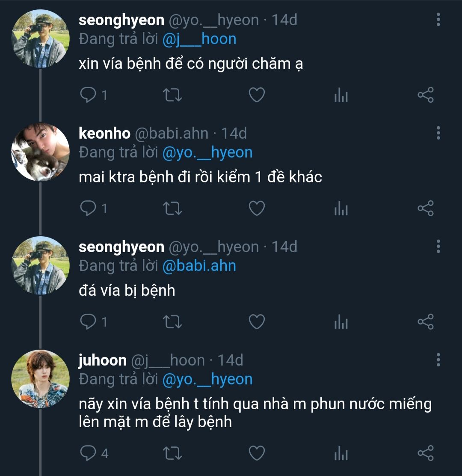Viewport: 462px width, 476px height.
Task: Open the @j___hoon mention link in first tweet
Action: pyautogui.click(x=199, y=39)
